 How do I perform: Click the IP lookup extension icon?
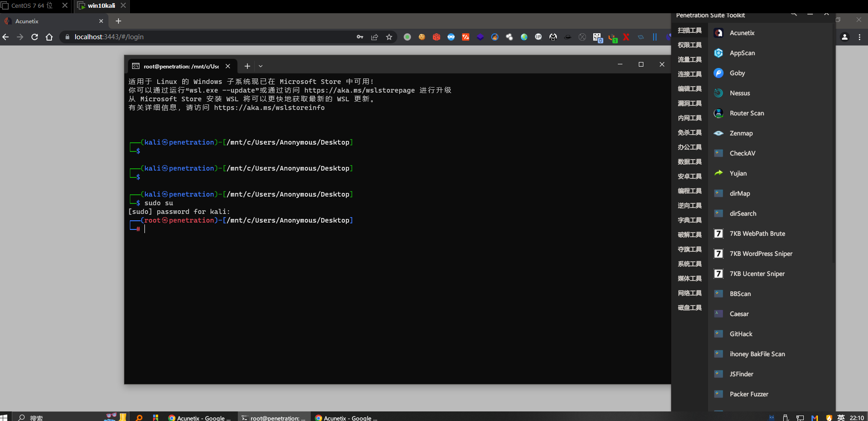point(539,37)
